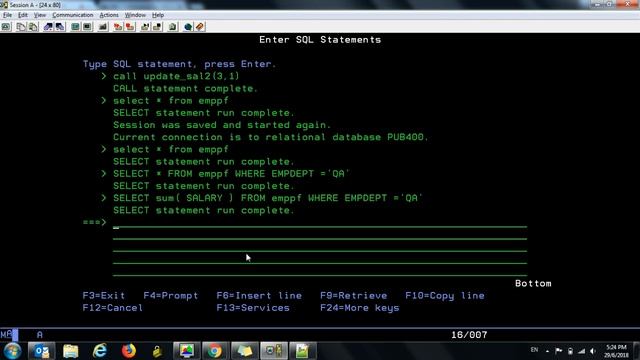Image resolution: width=640 pixels, height=360 pixels.
Task: Click the 16/007 cursor position indicator
Action: 469,335
